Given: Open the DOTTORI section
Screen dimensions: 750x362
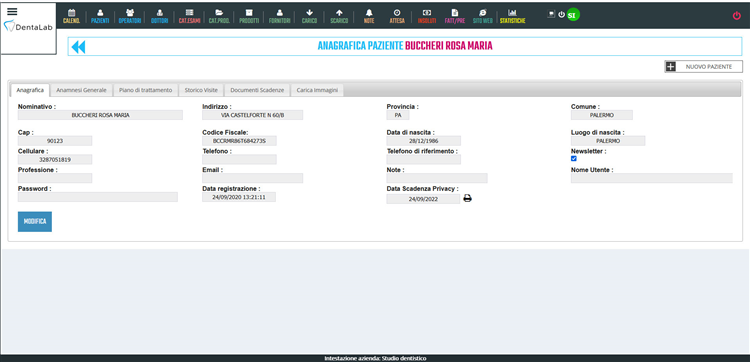Looking at the screenshot, I should pyautogui.click(x=159, y=16).
